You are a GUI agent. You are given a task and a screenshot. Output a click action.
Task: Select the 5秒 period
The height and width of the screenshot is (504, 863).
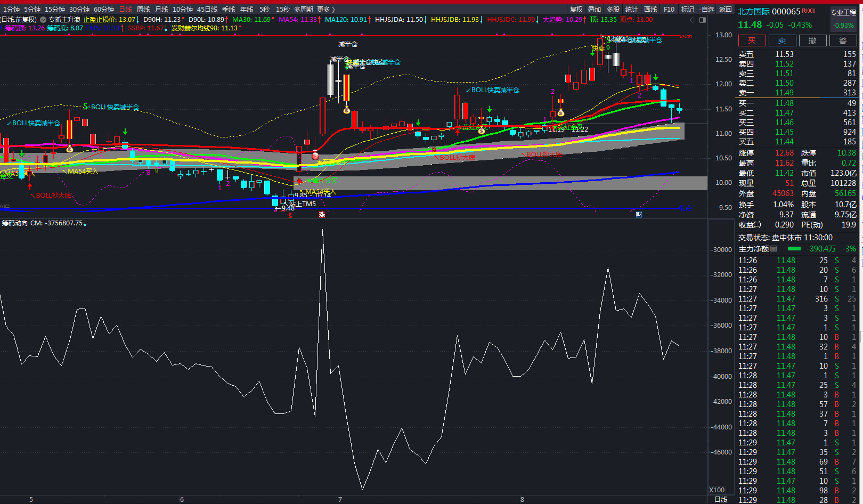tap(265, 10)
